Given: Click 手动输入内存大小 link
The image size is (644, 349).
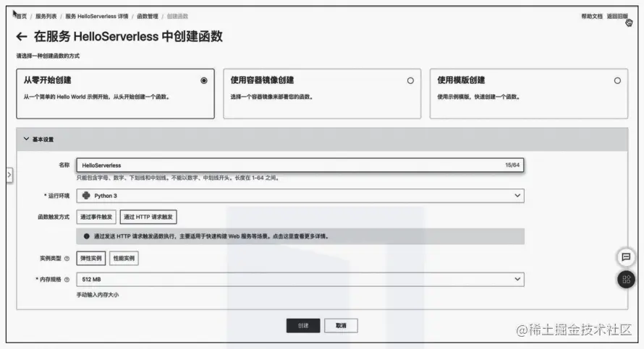Looking at the screenshot, I should click(98, 295).
